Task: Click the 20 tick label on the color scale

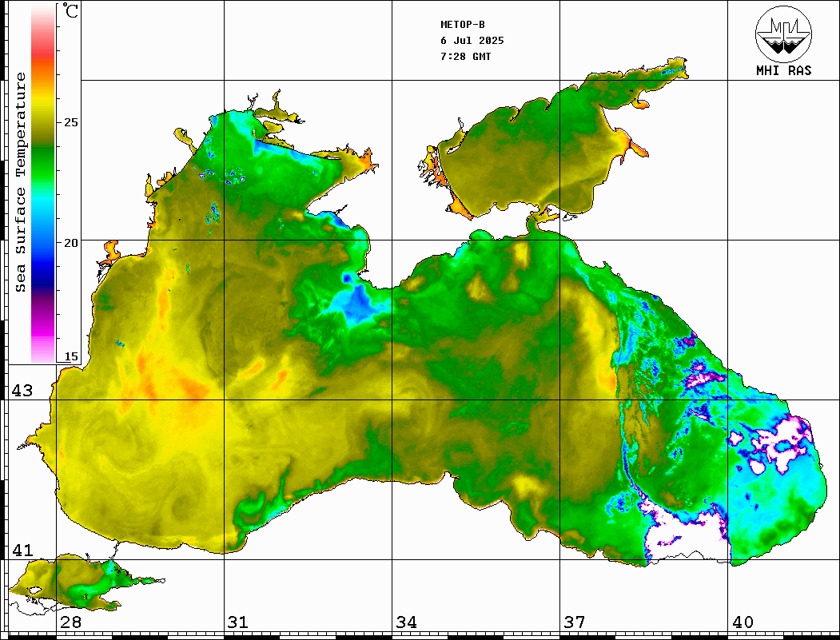Action: coord(70,243)
